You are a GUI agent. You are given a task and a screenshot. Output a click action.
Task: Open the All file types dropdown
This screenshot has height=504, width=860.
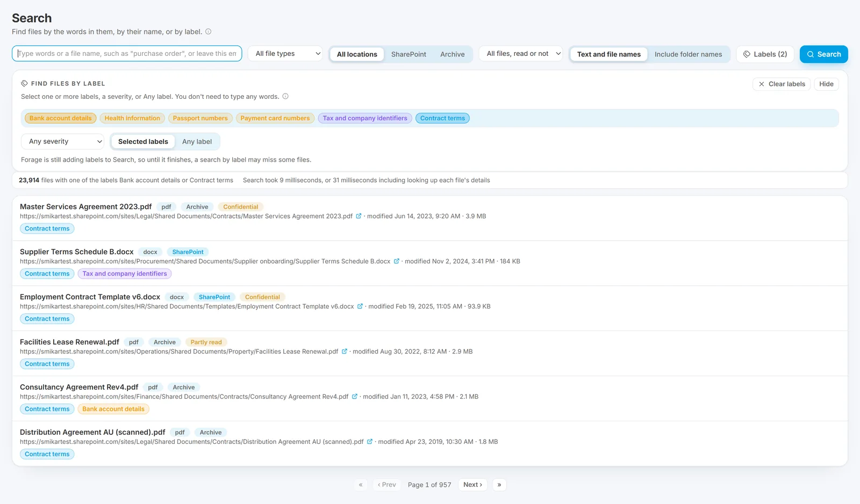click(x=285, y=54)
